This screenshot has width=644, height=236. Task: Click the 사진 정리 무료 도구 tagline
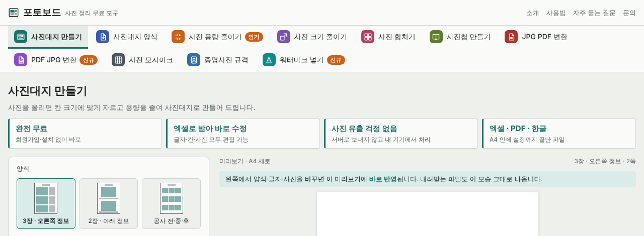92,13
